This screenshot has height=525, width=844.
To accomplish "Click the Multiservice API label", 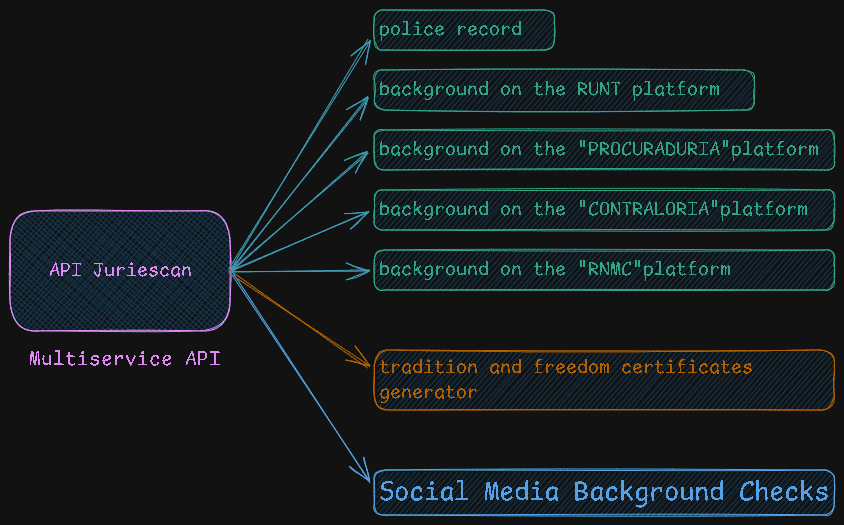I will click(x=125, y=359).
